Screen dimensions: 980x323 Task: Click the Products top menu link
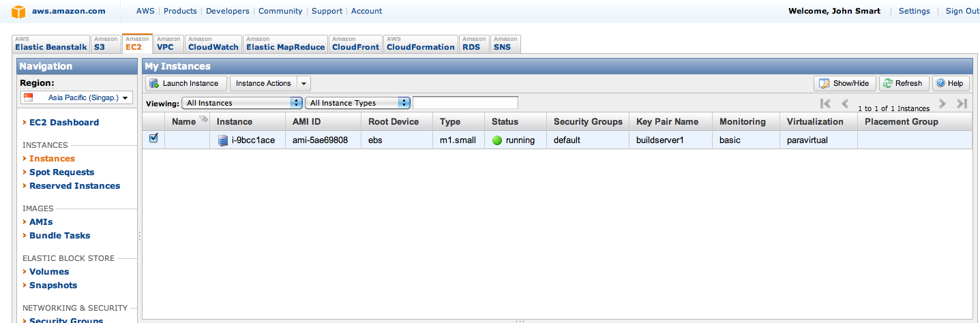[x=180, y=11]
